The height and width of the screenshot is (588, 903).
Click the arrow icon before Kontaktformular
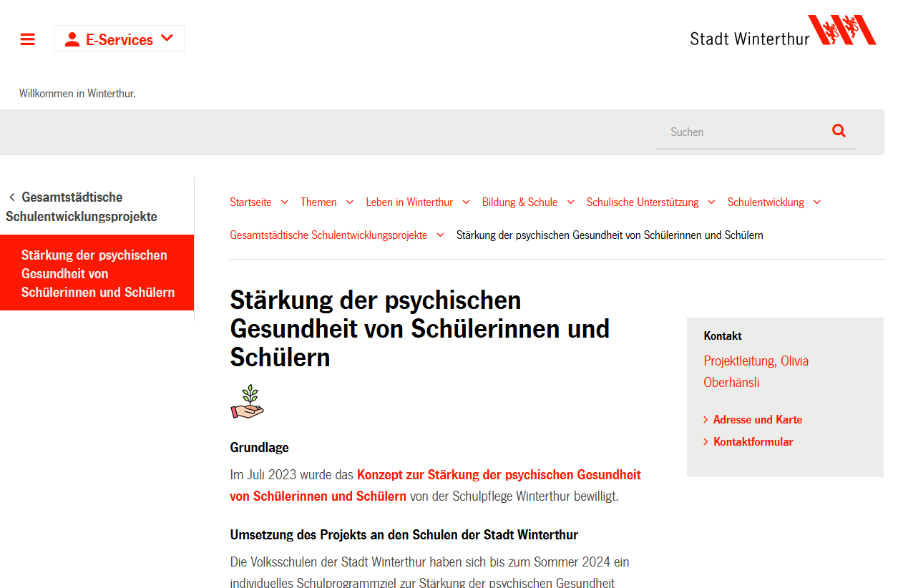(706, 442)
